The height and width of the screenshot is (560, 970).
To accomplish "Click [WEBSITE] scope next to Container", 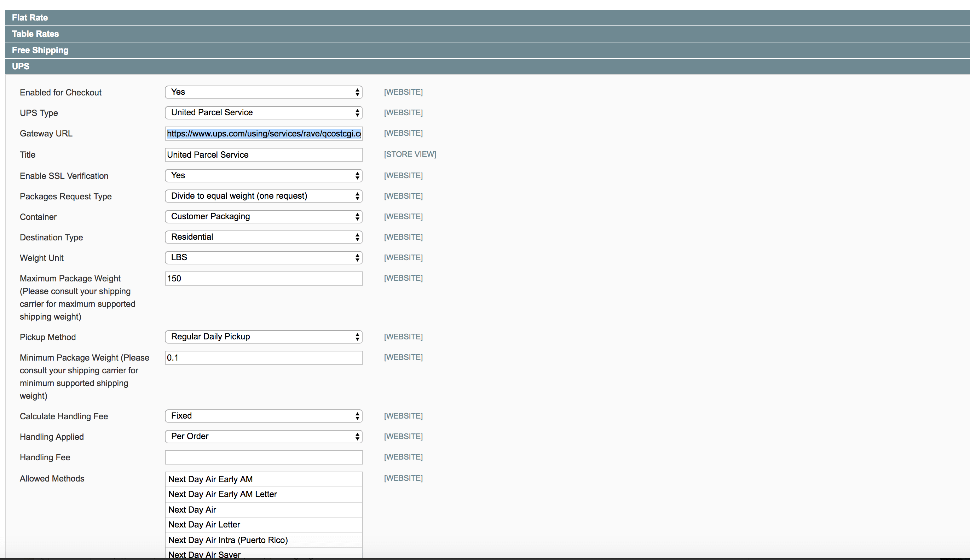I will pyautogui.click(x=403, y=216).
